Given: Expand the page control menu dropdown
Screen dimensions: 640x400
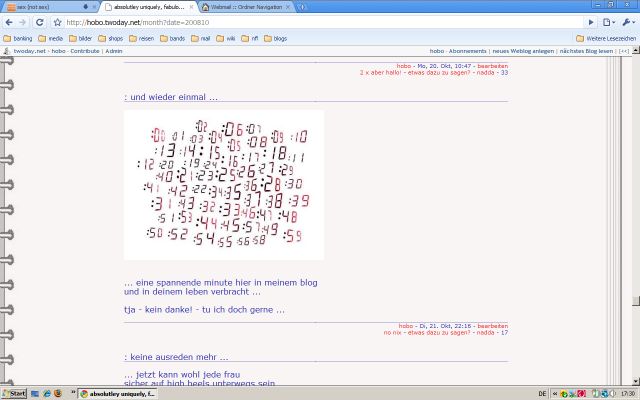Looking at the screenshot, I should (609, 22).
